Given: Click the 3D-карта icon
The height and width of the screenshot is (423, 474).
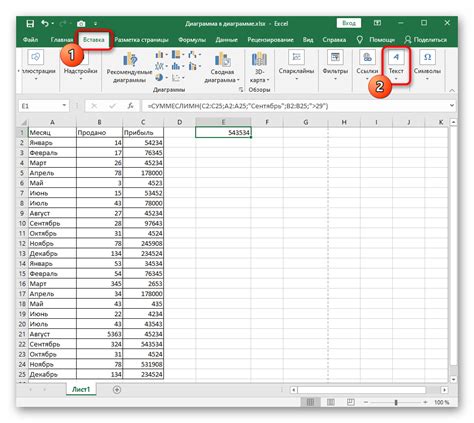Looking at the screenshot, I should pyautogui.click(x=259, y=59).
